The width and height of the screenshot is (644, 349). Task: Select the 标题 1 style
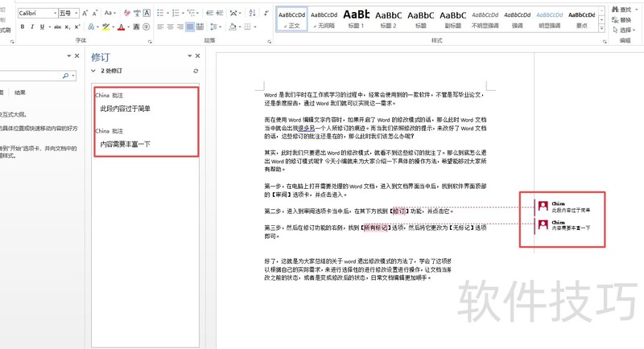coord(356,18)
